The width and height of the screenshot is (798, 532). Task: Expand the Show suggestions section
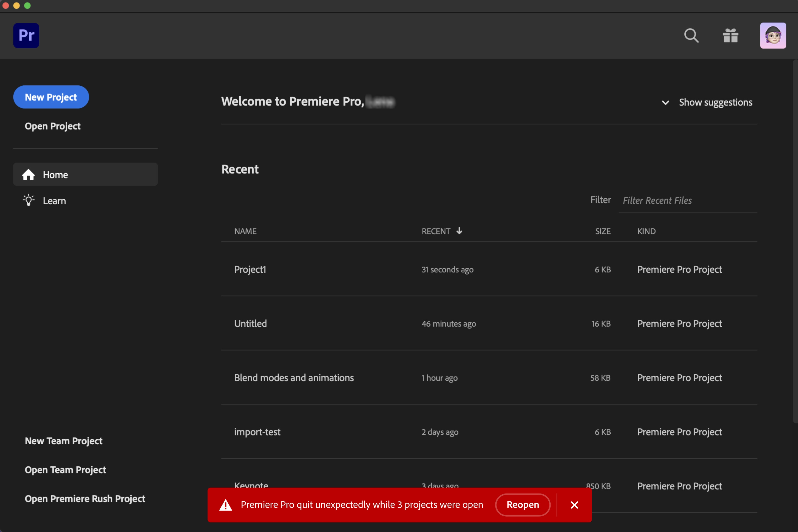coord(716,102)
